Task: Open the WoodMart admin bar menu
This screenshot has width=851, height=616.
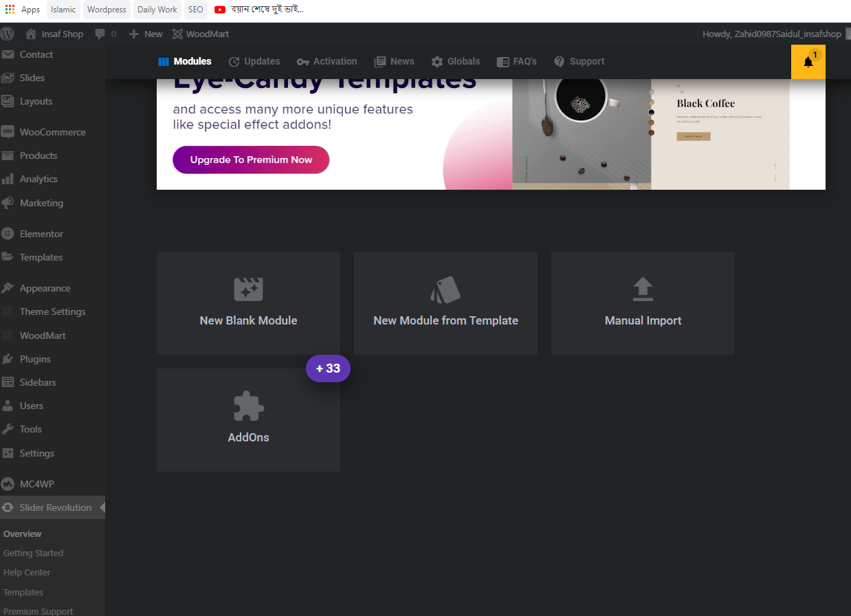Action: [x=201, y=34]
